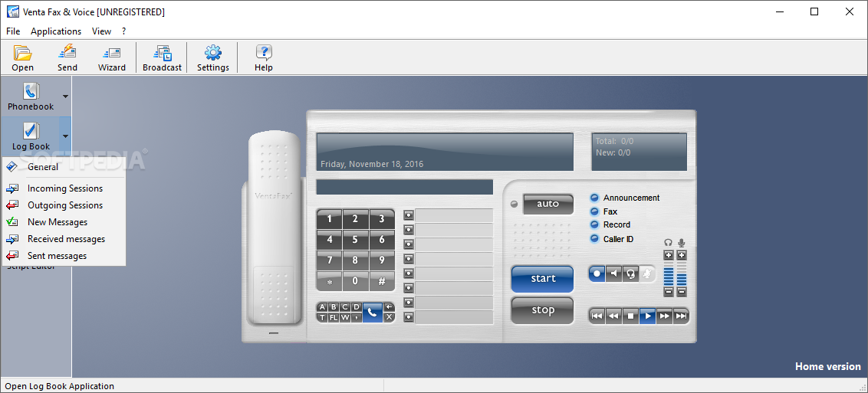Click the blue phone handset dial button
This screenshot has height=393, width=868.
(372, 312)
